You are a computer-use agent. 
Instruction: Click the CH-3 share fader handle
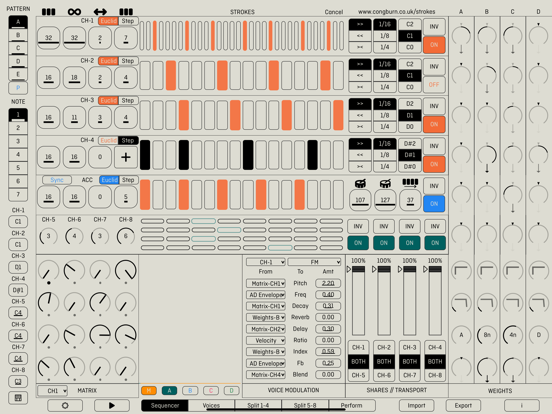(409, 269)
